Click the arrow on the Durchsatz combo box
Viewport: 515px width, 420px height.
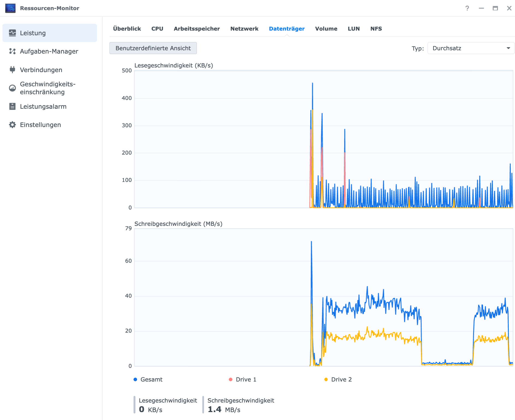tap(508, 48)
